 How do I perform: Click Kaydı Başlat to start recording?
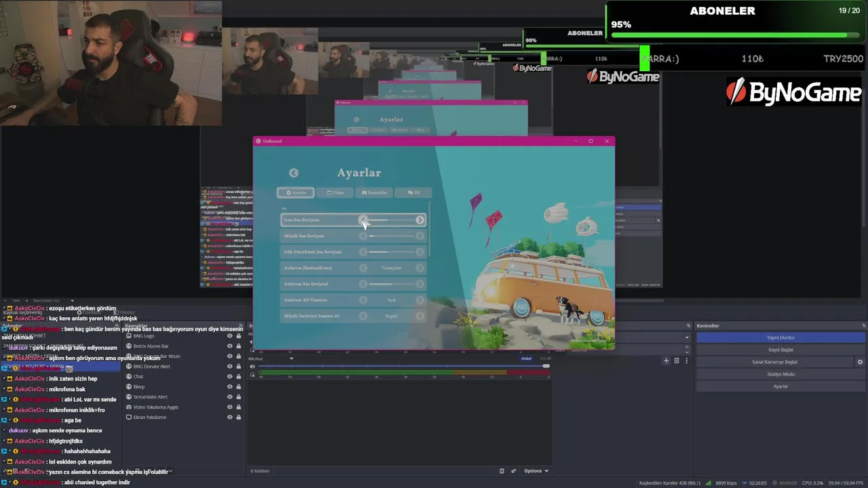[x=781, y=350]
